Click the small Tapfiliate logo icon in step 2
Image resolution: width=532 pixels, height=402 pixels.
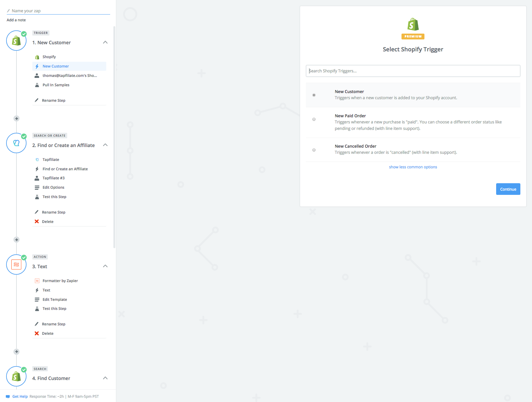tap(37, 160)
